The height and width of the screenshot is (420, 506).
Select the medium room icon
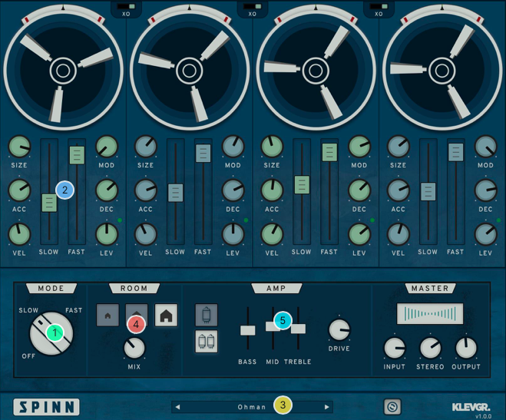[x=137, y=315]
